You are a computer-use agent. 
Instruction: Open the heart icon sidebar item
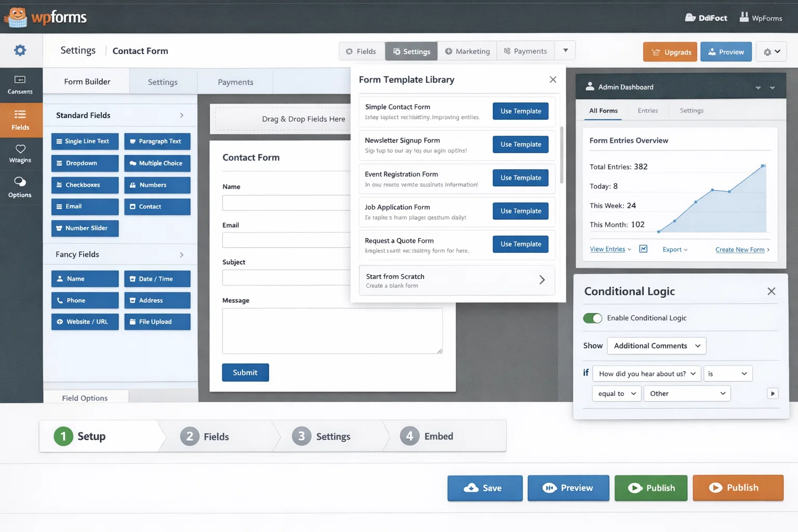[20, 154]
